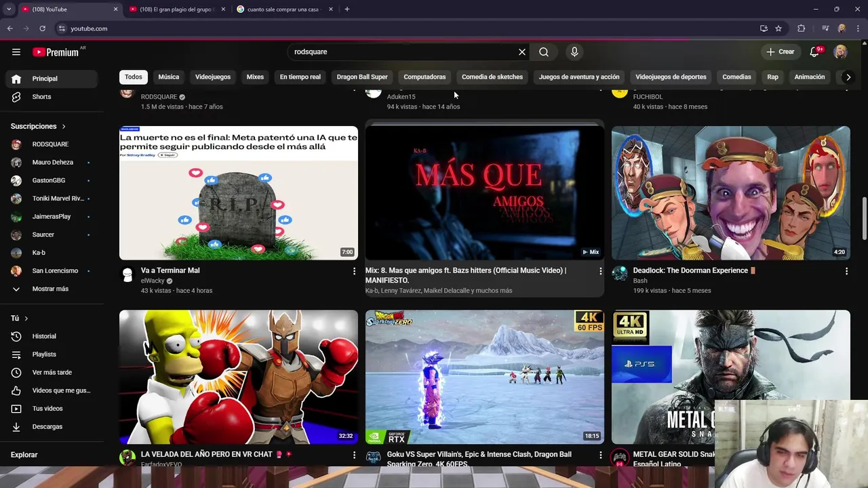Go back in Chrome
The image size is (868, 488).
9,28
